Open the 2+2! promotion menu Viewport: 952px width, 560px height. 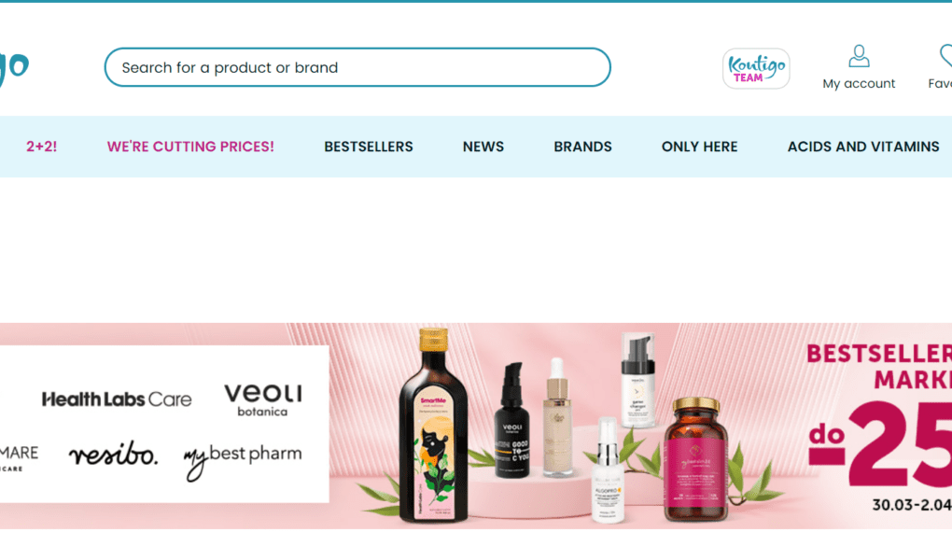point(41,147)
